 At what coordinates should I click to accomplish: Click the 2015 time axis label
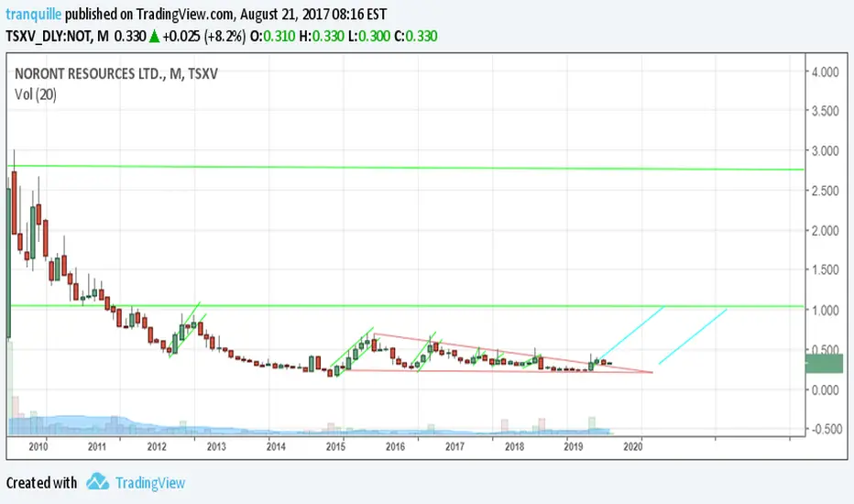pyautogui.click(x=335, y=447)
